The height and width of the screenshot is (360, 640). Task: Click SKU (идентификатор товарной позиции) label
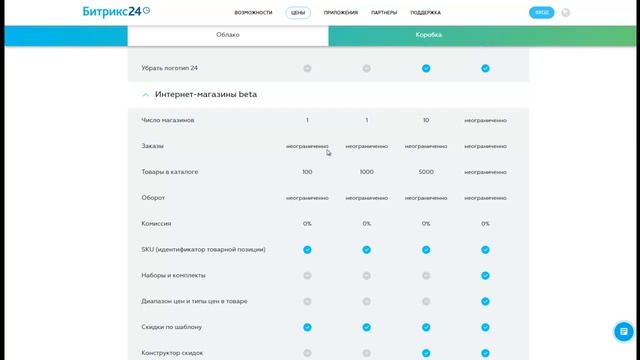203,249
